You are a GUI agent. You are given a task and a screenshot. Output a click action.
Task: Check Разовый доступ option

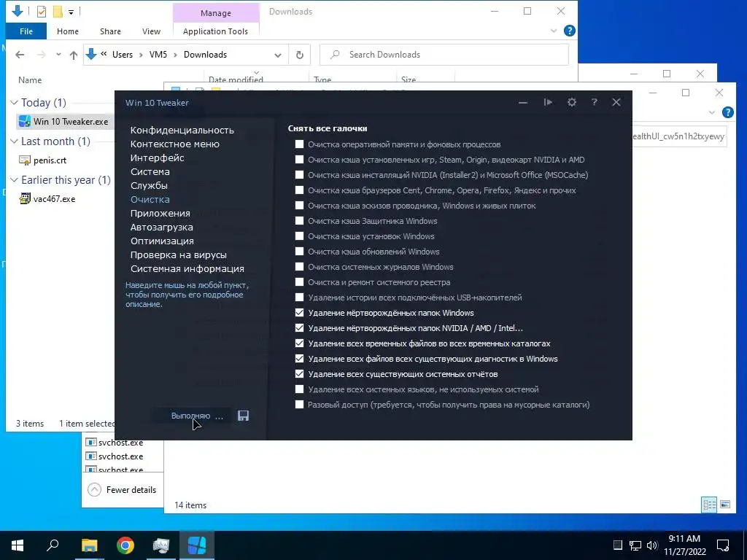click(299, 404)
